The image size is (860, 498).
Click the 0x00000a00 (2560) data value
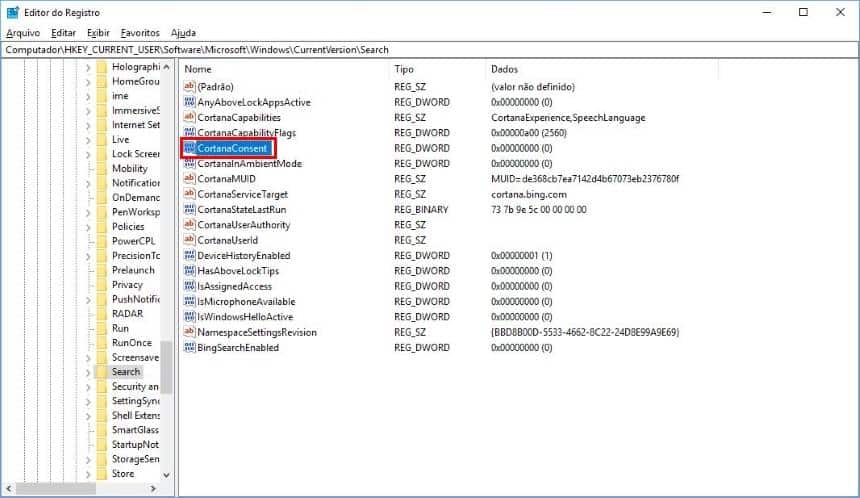(x=529, y=133)
